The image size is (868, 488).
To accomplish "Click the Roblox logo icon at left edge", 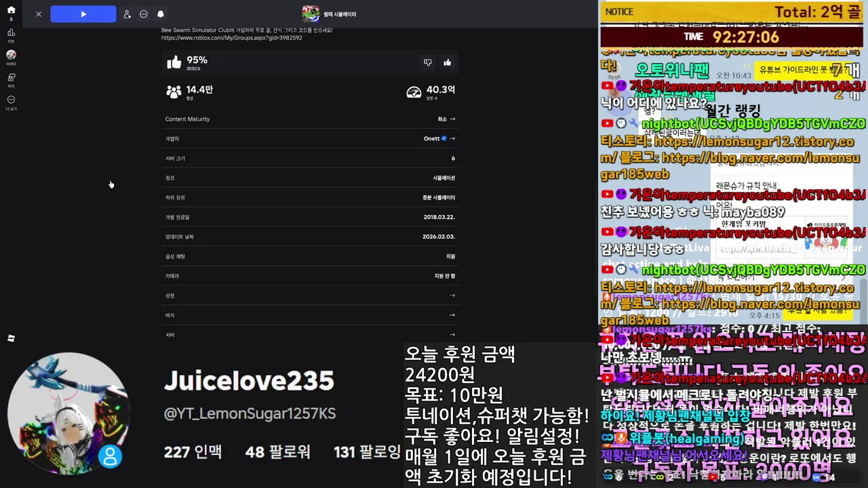I will tap(11, 338).
